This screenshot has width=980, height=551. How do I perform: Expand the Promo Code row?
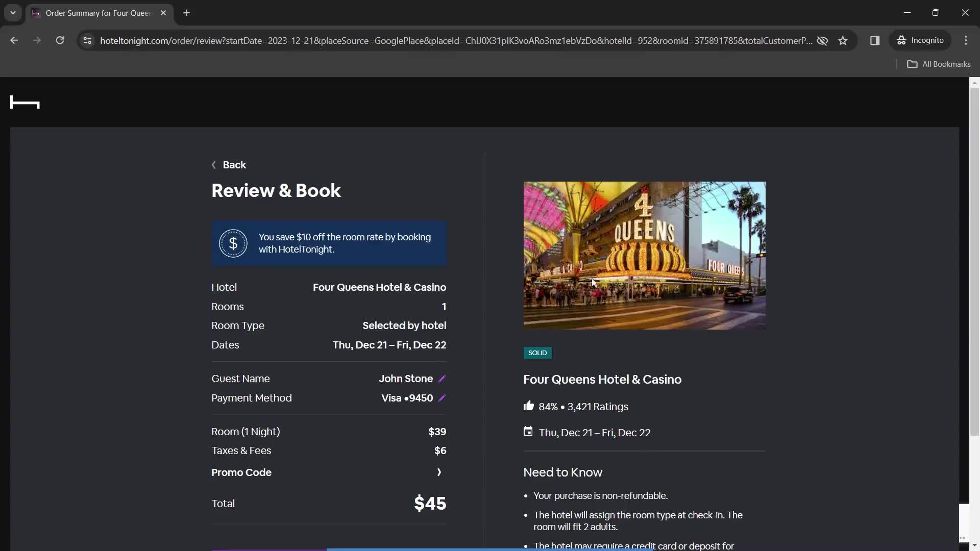[x=329, y=472]
